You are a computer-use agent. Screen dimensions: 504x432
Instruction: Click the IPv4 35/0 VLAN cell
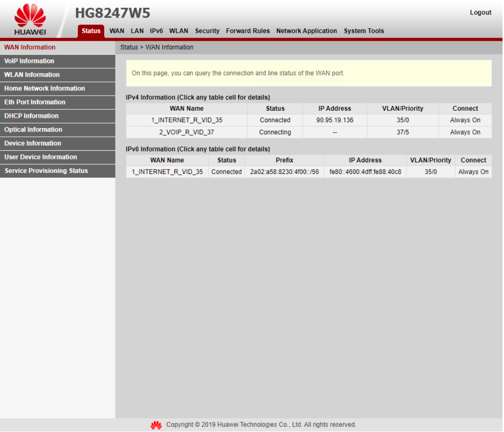pyautogui.click(x=403, y=120)
